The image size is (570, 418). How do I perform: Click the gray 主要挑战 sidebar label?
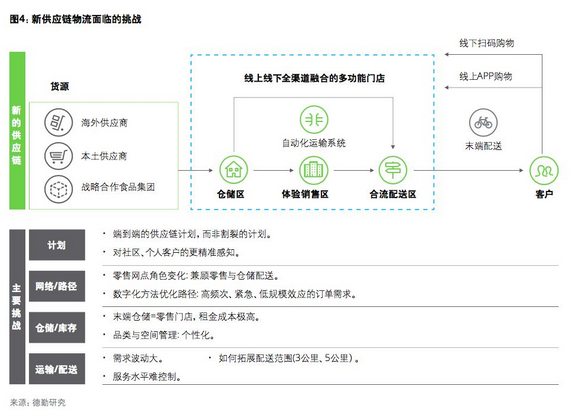[x=17, y=306]
